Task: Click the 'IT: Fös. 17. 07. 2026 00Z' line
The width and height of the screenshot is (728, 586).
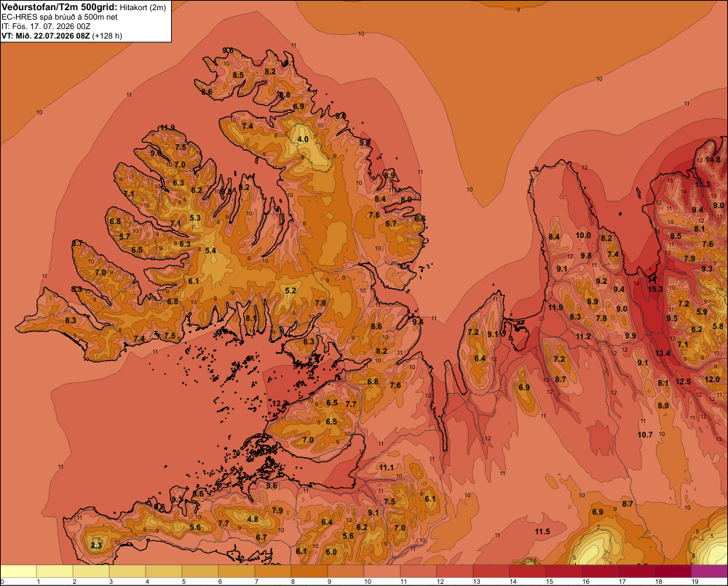Action: point(45,26)
